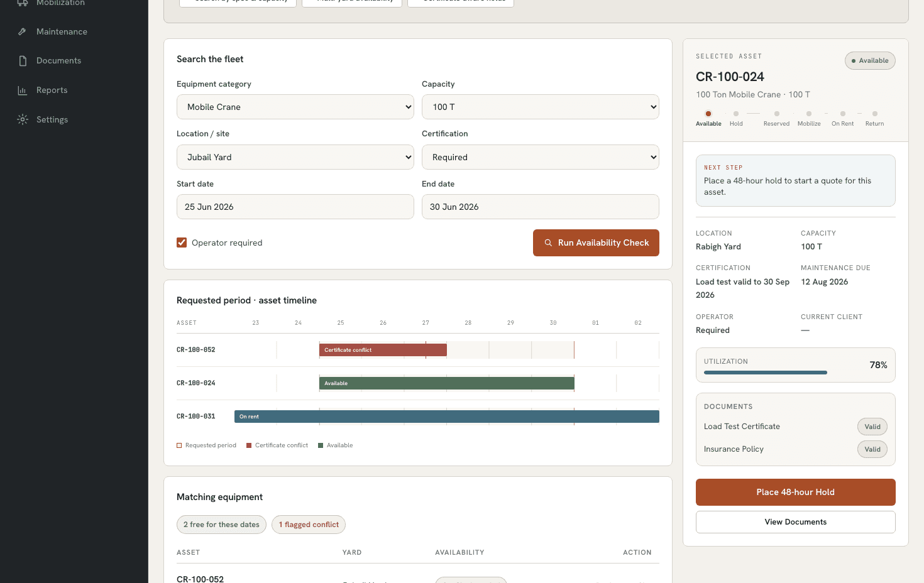Click the Certificate conflict legend swatch
Screen dimensions: 924x583
(249, 445)
